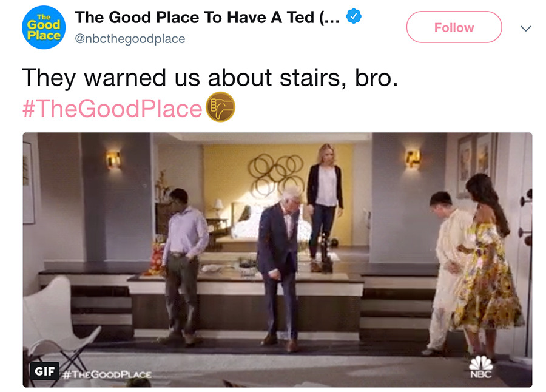The image size is (546, 392).
Task: Open the @nbcthegoodplace handle link
Action: click(130, 39)
